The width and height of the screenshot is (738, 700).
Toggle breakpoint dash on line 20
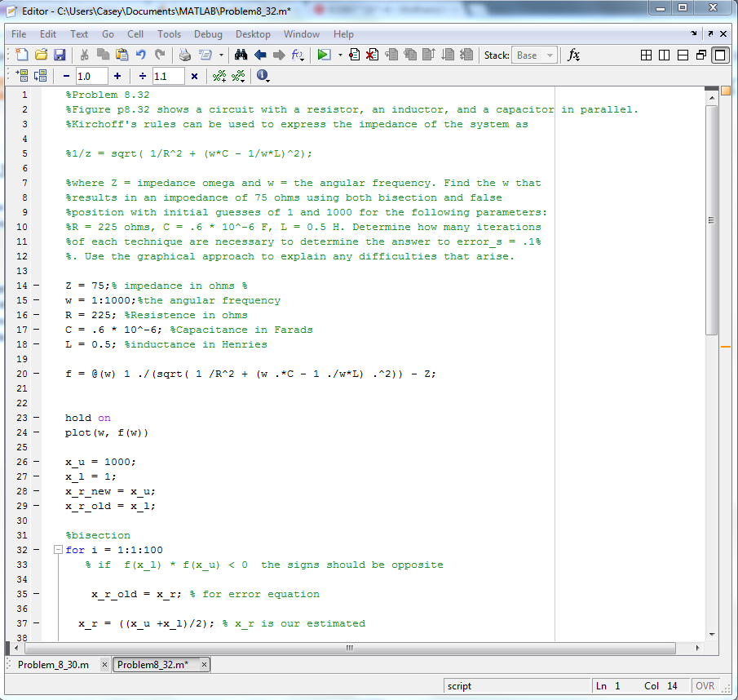(36, 374)
